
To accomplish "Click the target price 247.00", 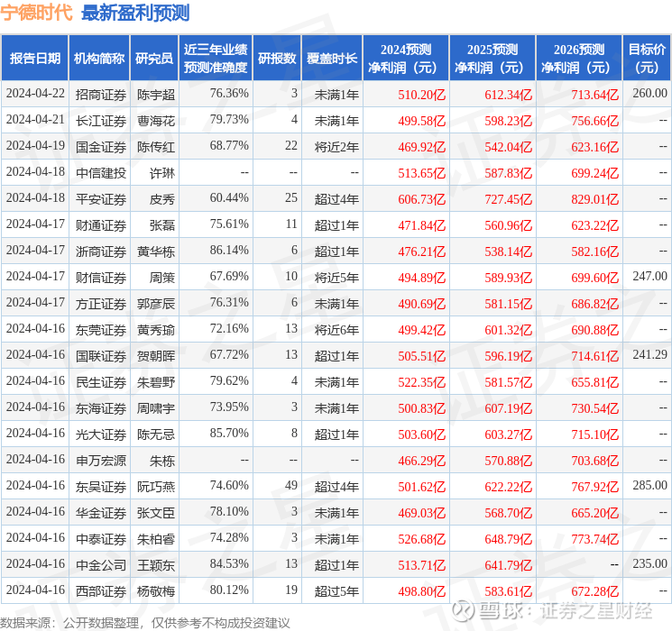I will click(x=650, y=276).
